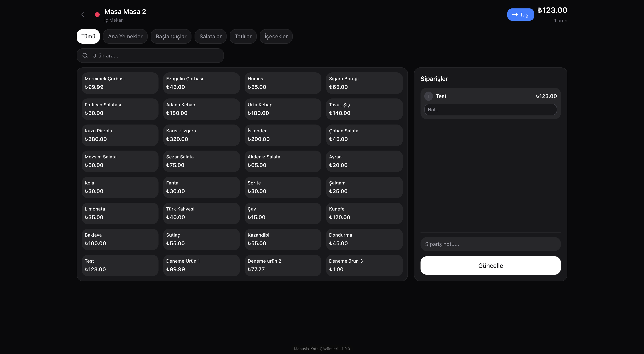Viewport: 644px width, 354px height.
Task: Move table with the Taşı button
Action: (x=521, y=15)
